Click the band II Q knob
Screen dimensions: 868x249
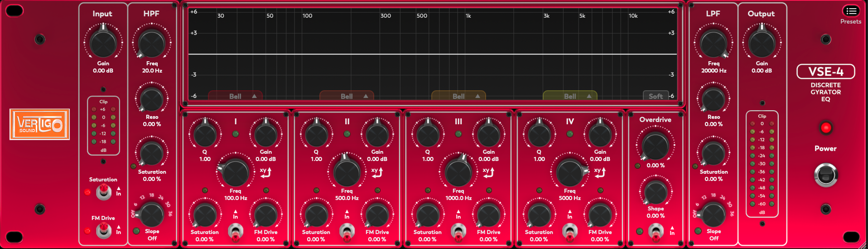[316, 134]
